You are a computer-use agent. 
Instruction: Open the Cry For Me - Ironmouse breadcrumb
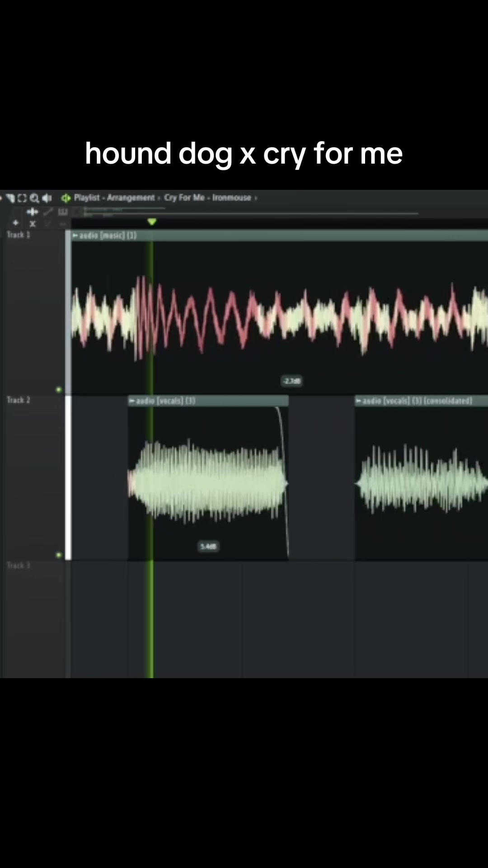pos(207,198)
